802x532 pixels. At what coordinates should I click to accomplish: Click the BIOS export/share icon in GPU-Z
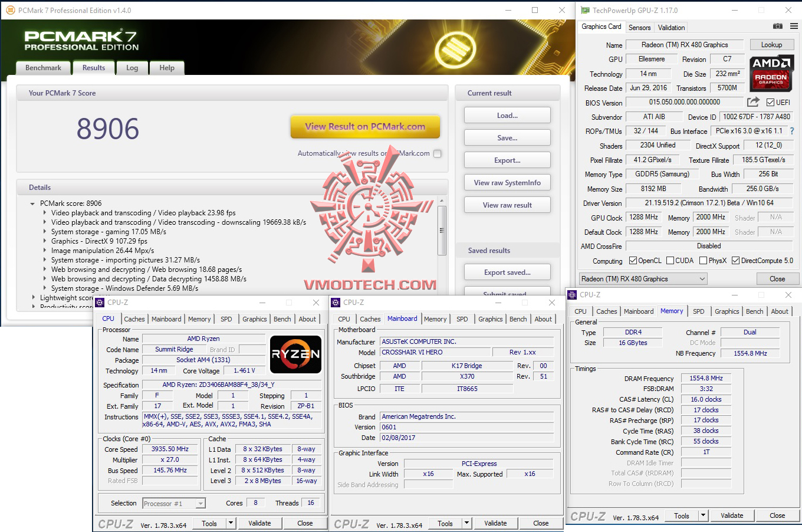[x=752, y=102]
